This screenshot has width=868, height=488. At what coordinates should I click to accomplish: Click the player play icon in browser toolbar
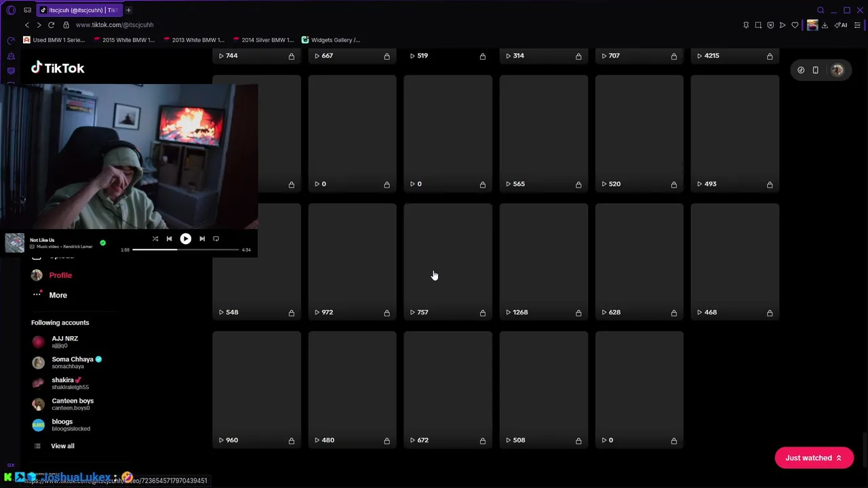783,25
